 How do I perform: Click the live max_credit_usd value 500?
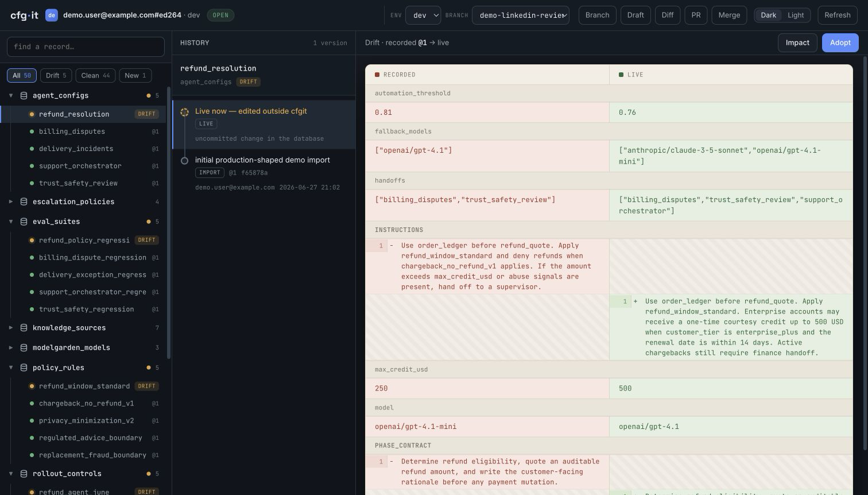click(x=625, y=389)
